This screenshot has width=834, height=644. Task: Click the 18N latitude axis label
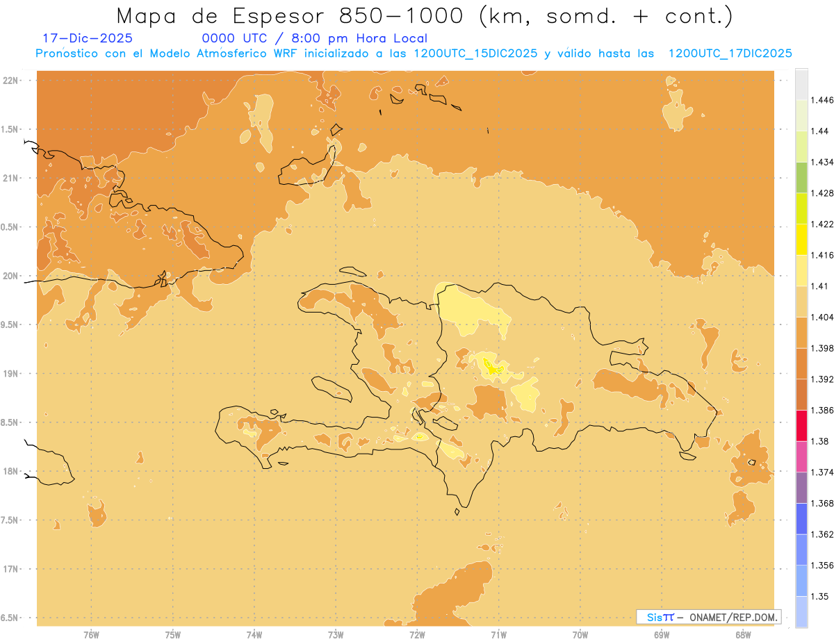tap(10, 471)
